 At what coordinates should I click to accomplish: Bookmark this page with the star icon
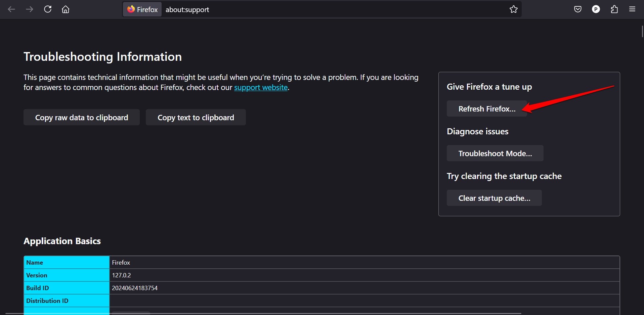click(x=514, y=9)
